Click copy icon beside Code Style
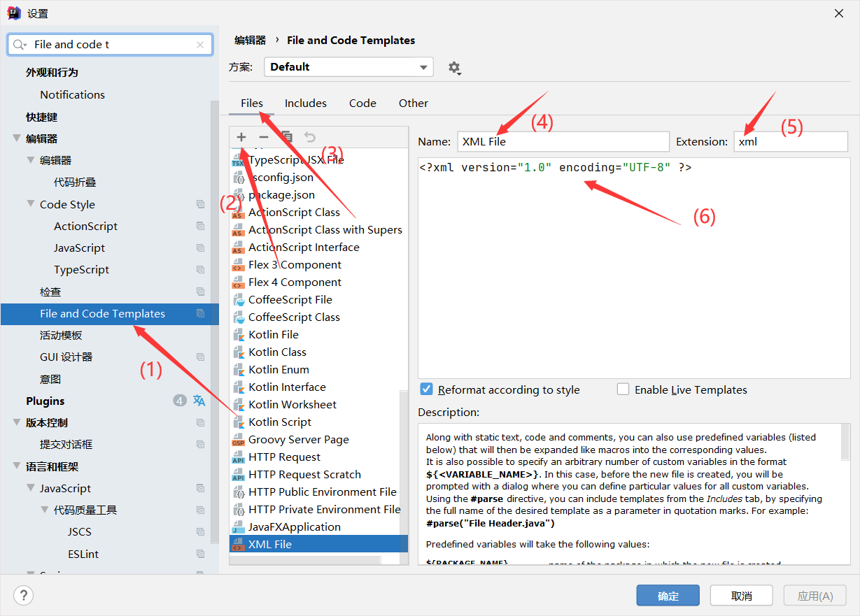 pos(201,204)
